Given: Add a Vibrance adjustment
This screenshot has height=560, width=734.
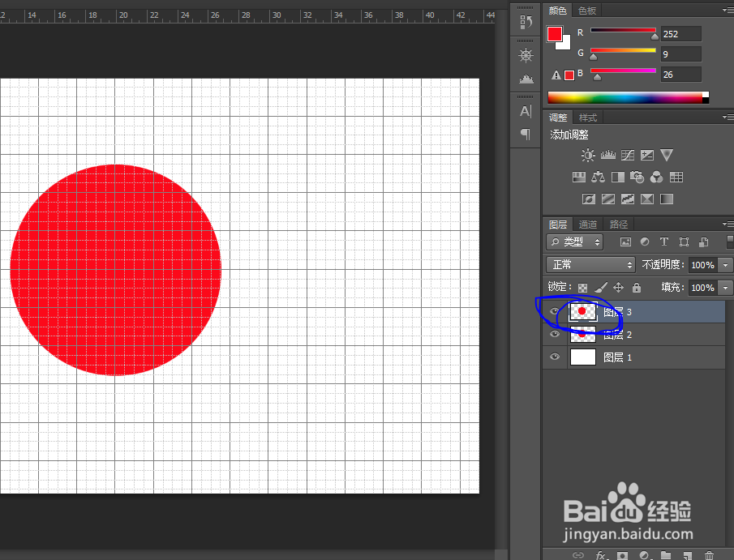Looking at the screenshot, I should pos(667,155).
